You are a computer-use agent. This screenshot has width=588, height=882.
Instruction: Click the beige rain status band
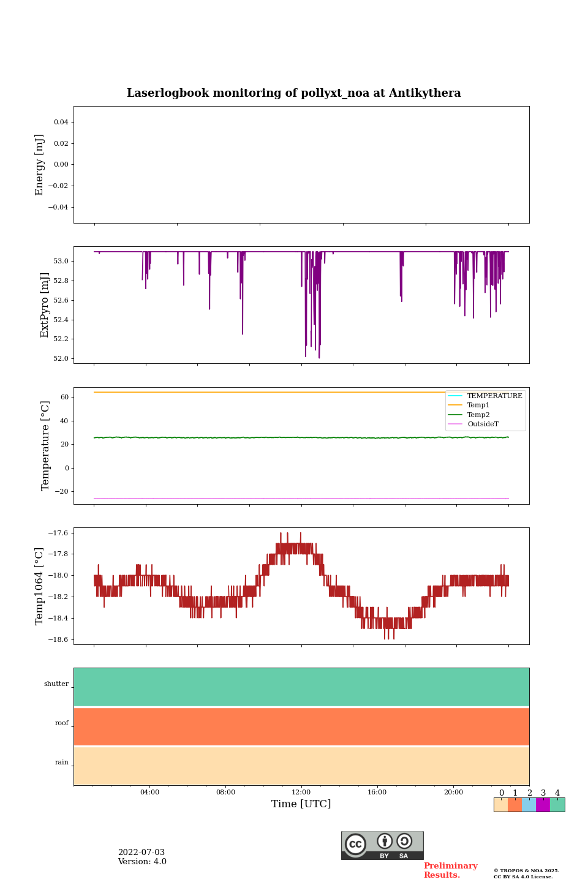click(x=301, y=766)
